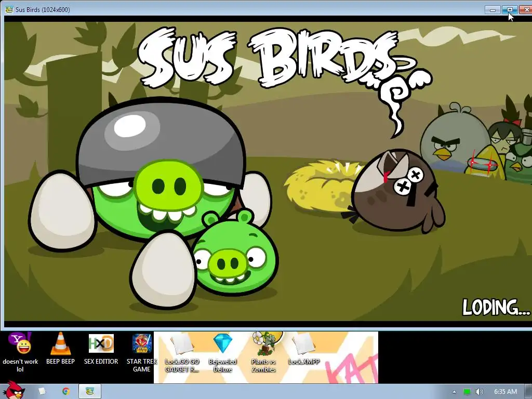Screen dimensions: 532x399
Task: Select the SEX EDITIOR HxD icon
Action: [x=101, y=349]
